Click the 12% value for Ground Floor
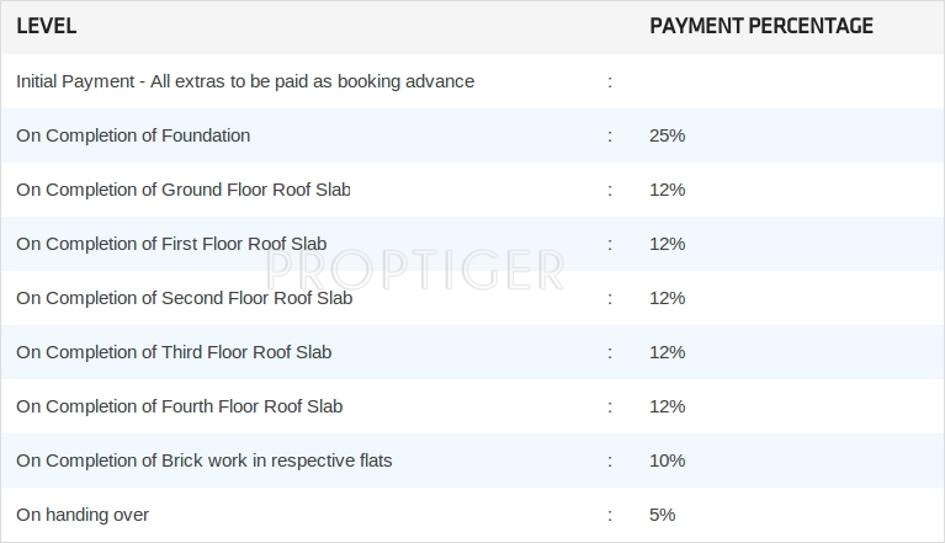 click(667, 189)
